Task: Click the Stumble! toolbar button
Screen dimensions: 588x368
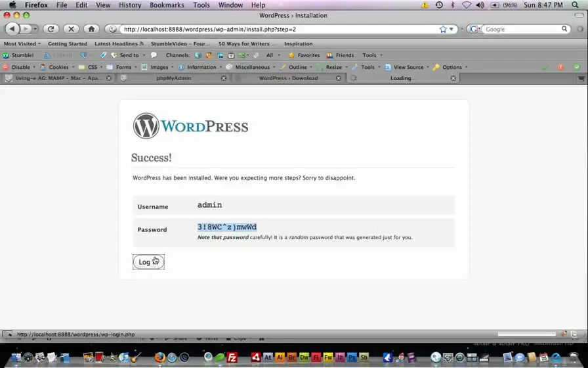Action: (x=18, y=55)
